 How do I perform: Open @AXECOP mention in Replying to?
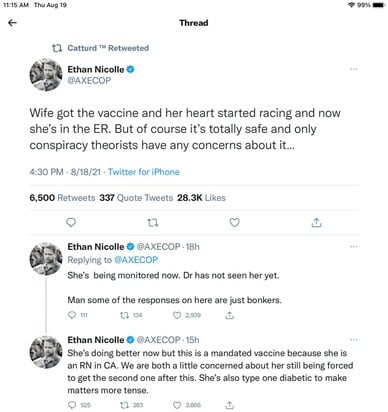coord(136,260)
